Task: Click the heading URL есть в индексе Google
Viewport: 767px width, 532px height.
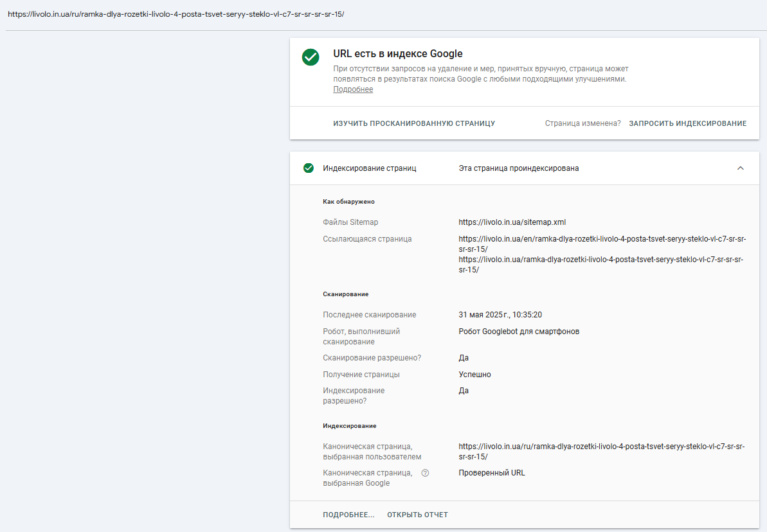Action: 398,54
